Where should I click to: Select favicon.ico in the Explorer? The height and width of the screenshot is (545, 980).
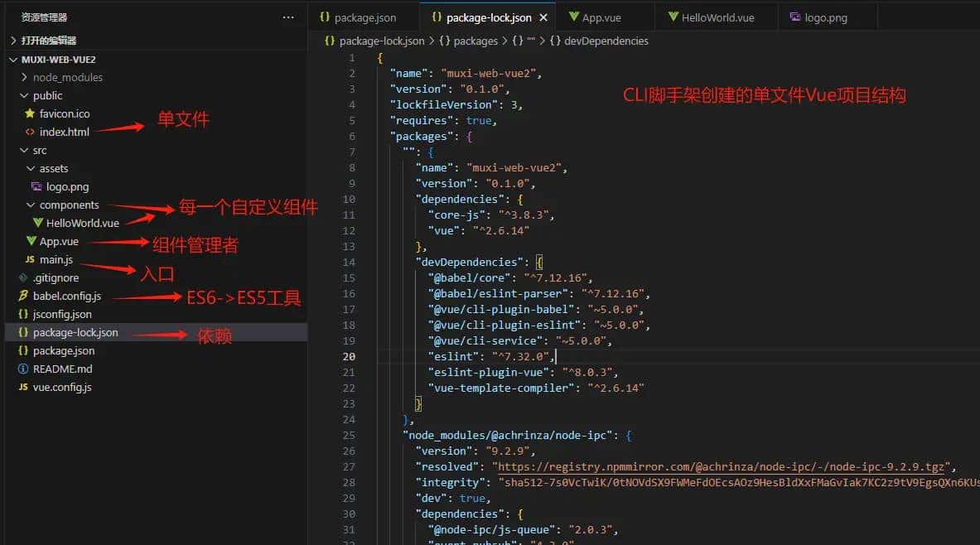point(62,113)
